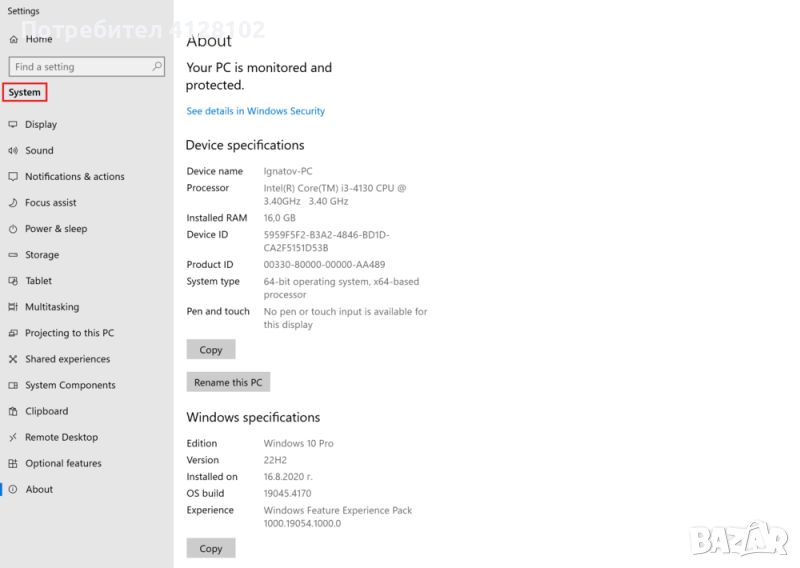This screenshot has width=800, height=568.
Task: Click the Sound speaker icon
Action: pos(13,151)
